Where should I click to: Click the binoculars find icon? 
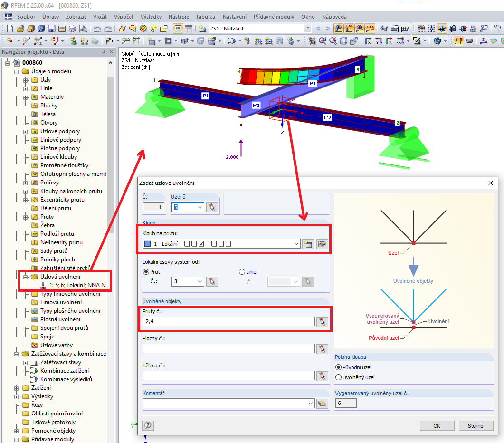coord(384,29)
